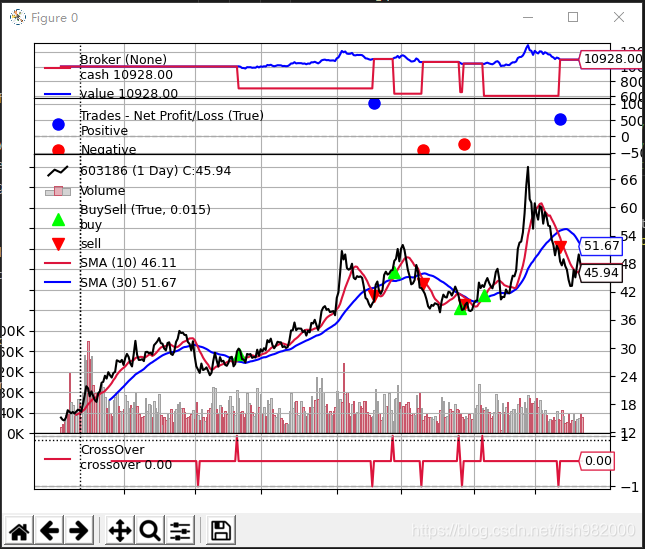Screen dimensions: 645x549
Task: Click the red sell marker near 51.67 tag
Action: pyautogui.click(x=560, y=247)
